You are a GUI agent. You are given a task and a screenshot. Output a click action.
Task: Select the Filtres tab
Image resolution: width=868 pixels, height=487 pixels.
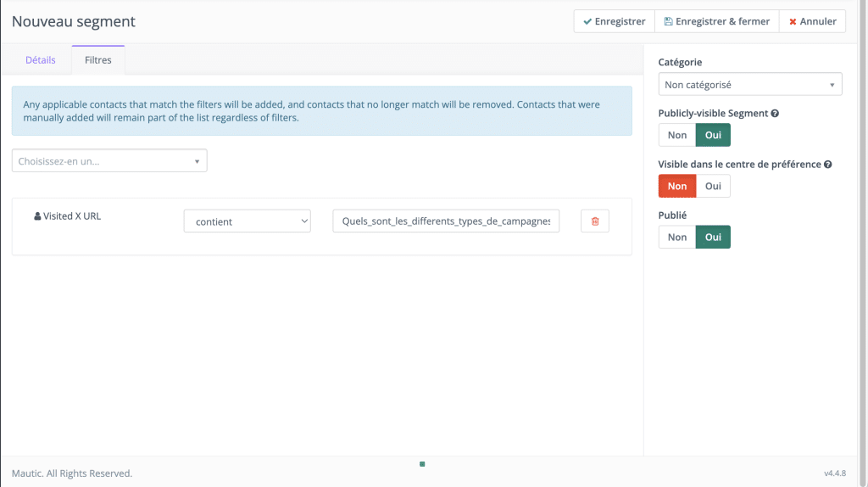(x=98, y=60)
